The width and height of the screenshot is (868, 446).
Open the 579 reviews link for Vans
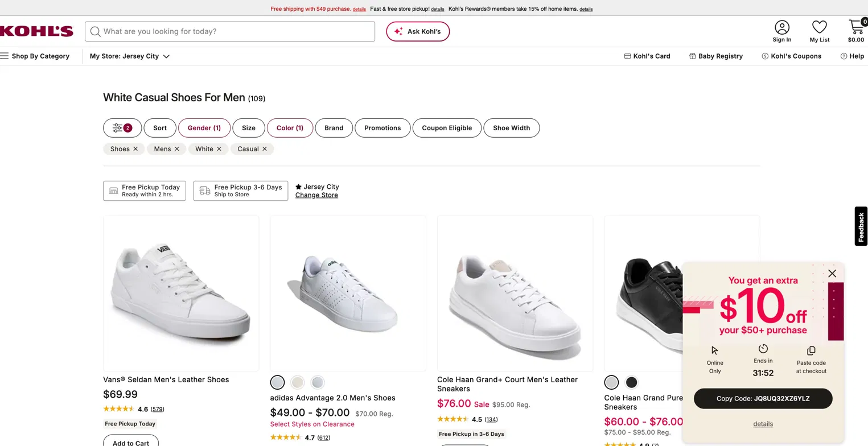coord(158,409)
